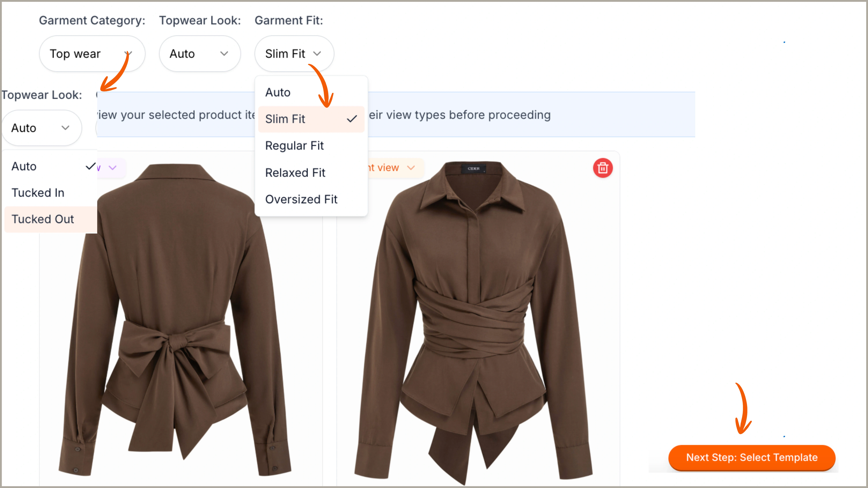Click chevron on purple view type tag

[113, 167]
